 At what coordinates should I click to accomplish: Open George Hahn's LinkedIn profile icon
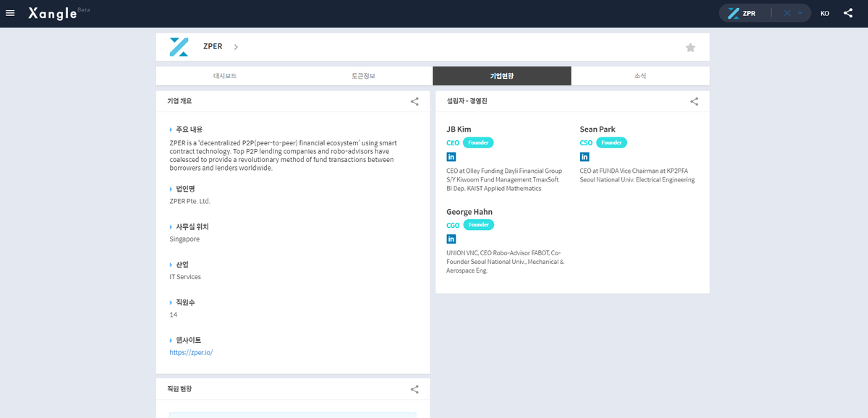coord(451,239)
